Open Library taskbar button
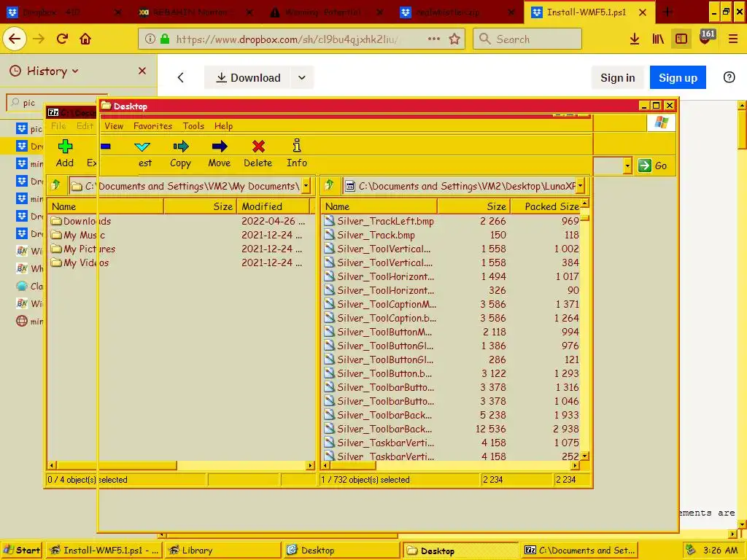The image size is (747, 560). 222,550
